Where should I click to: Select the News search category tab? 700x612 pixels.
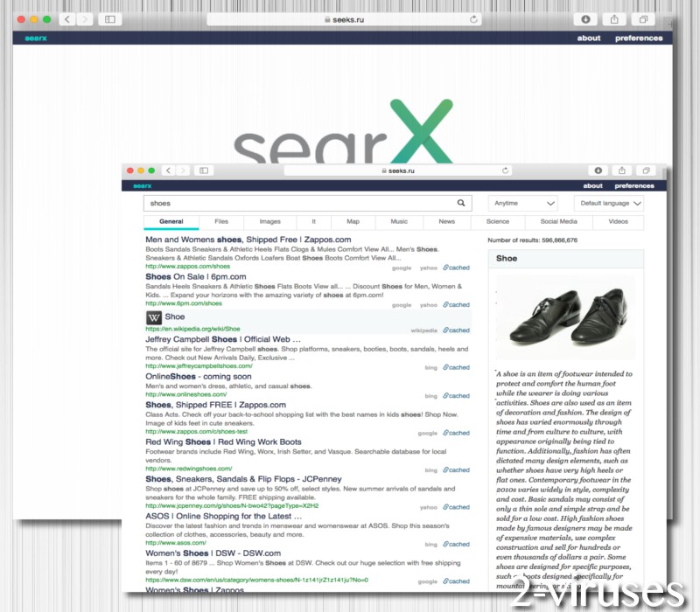446,222
